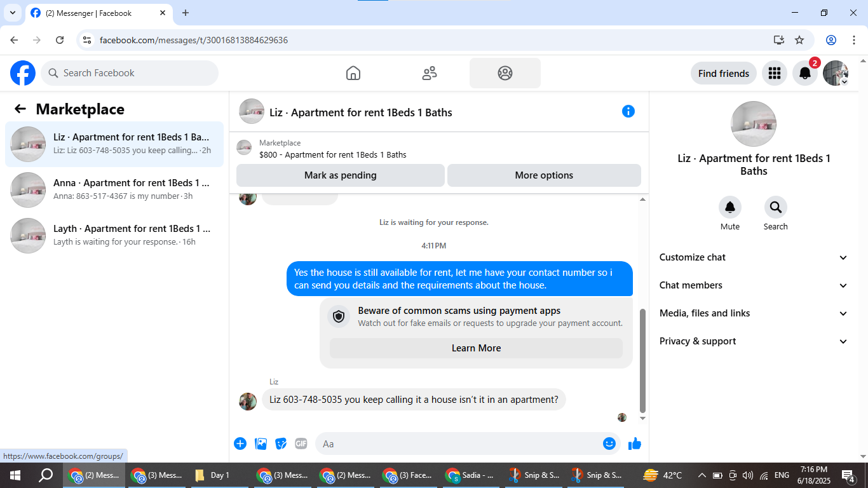Screen dimensions: 868x488
Task: Open first Snip & Sketch taskbar item
Action: tap(532, 475)
